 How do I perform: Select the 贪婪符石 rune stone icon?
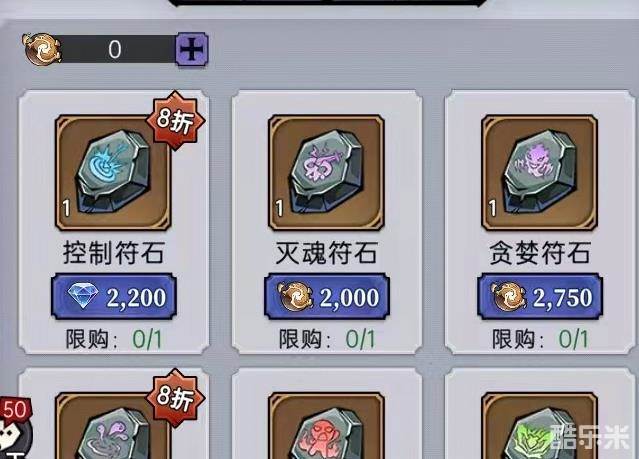click(x=539, y=173)
